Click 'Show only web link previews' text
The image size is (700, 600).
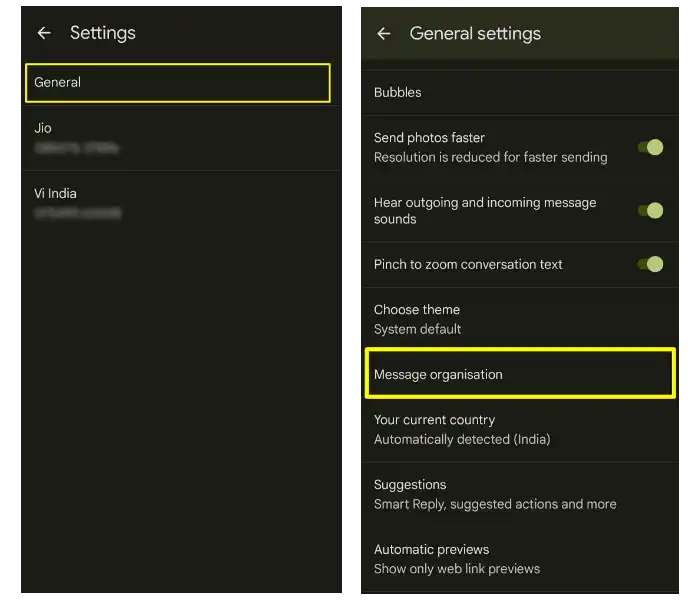(x=457, y=569)
